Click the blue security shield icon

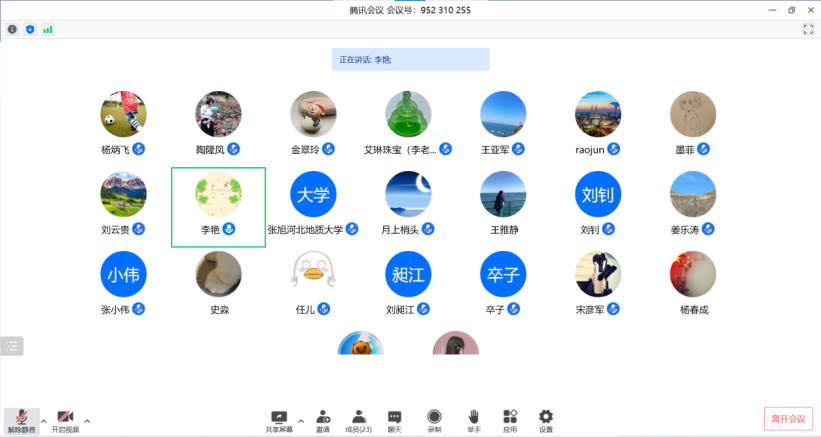click(30, 29)
